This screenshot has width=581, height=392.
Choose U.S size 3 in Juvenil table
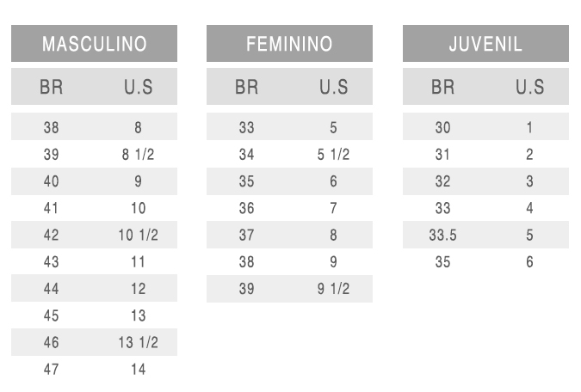(529, 181)
